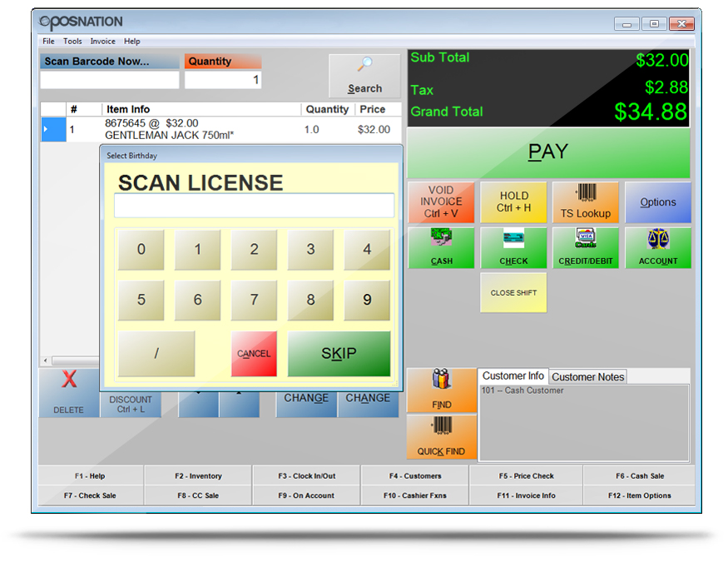The image size is (728, 562).
Task: Cancel the Select Birthday dialog
Action: 254,354
